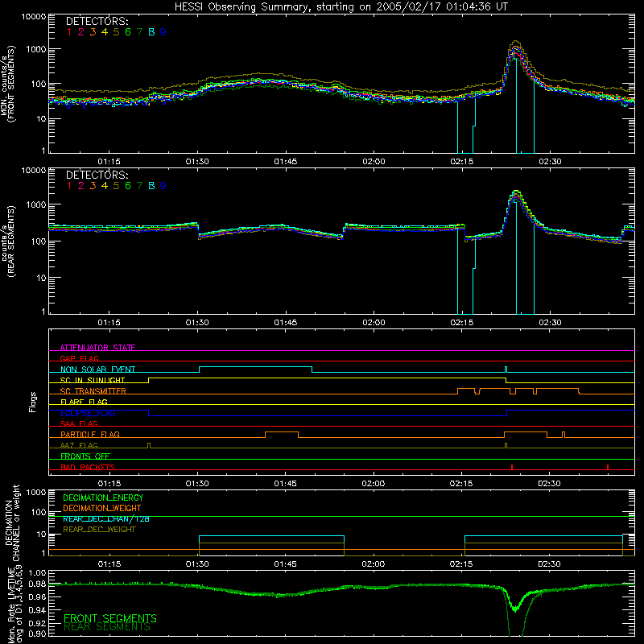
Task: Click red detector 1 in the front segments legend
Action: (69, 31)
